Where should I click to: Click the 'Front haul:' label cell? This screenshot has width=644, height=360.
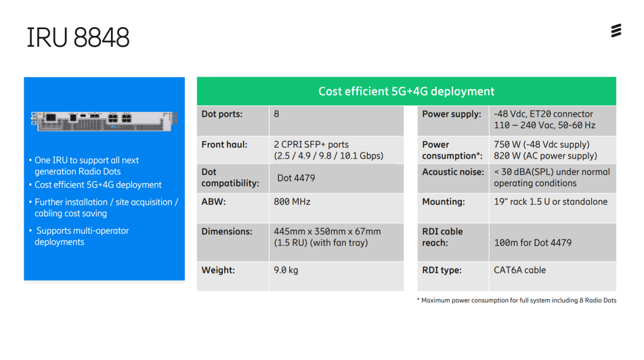coord(233,150)
